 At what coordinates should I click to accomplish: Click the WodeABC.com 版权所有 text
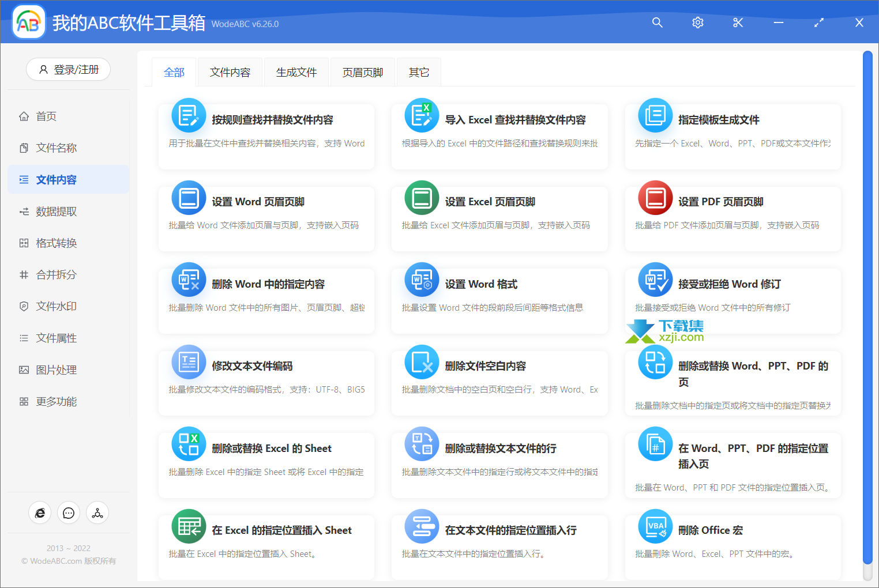point(69,561)
